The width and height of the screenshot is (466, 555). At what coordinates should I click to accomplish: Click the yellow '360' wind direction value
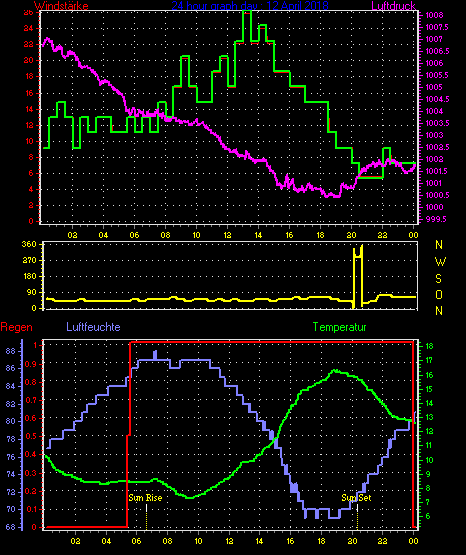click(29, 244)
